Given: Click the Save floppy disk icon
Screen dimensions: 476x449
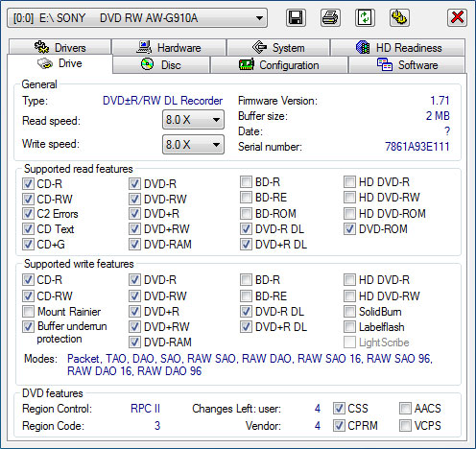Looking at the screenshot, I should coord(296,17).
